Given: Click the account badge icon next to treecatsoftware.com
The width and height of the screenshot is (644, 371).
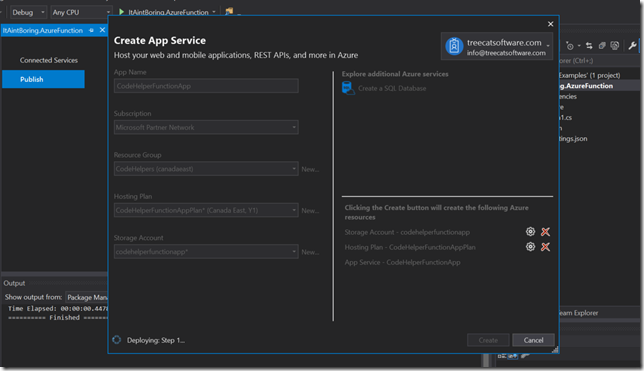Looking at the screenshot, I should point(454,46).
